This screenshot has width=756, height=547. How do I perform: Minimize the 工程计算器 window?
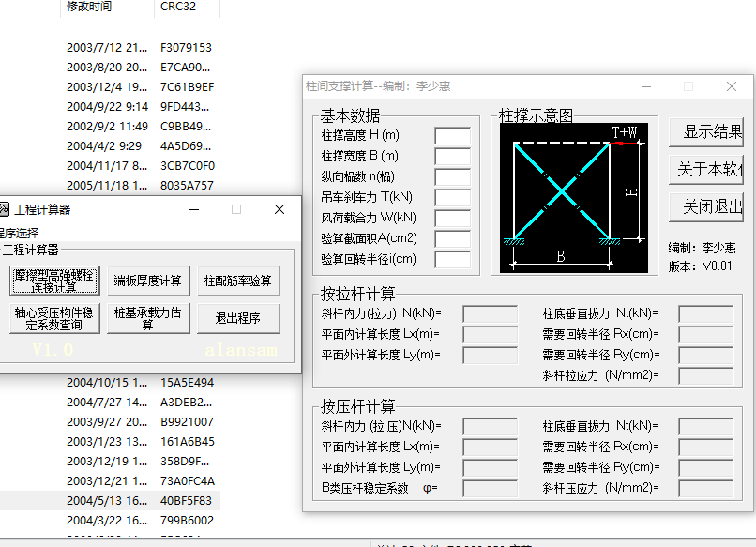(193, 209)
